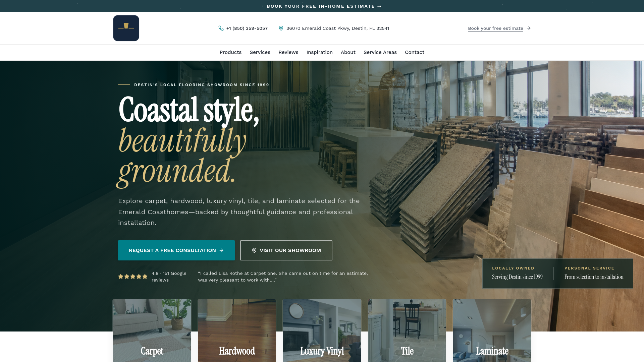Click the 4.8 · 151 Google reviews text
Viewport: 644px width, 362px height.
[x=169, y=277]
